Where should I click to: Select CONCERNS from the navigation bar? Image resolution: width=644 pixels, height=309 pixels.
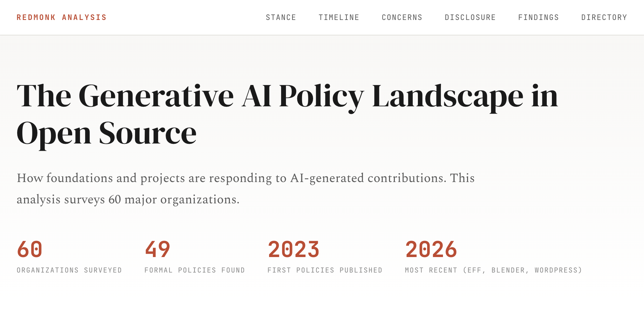pyautogui.click(x=401, y=17)
